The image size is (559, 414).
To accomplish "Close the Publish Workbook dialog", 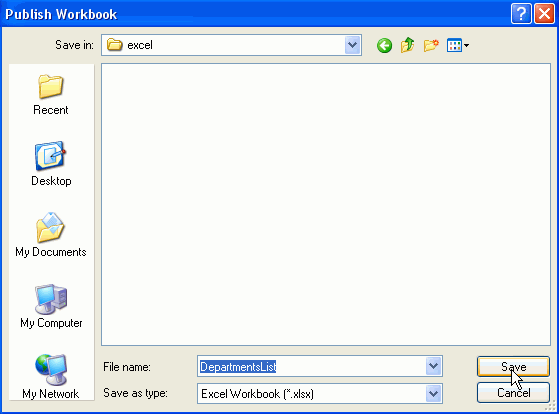I will [544, 14].
